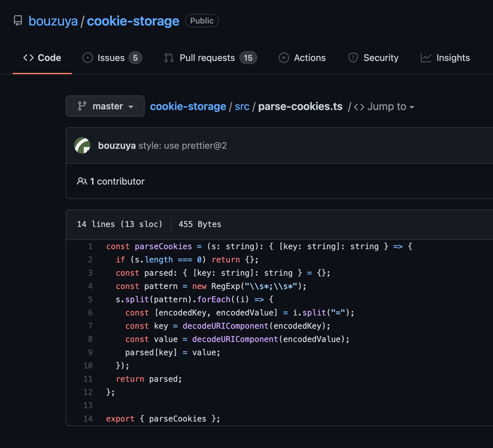Open the Jump to dropdown

pyautogui.click(x=387, y=106)
